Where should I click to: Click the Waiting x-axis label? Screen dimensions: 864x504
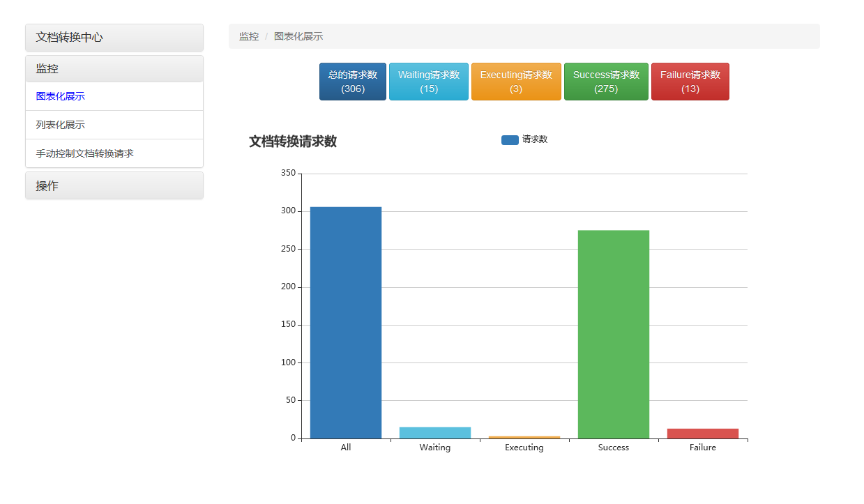[x=435, y=448]
